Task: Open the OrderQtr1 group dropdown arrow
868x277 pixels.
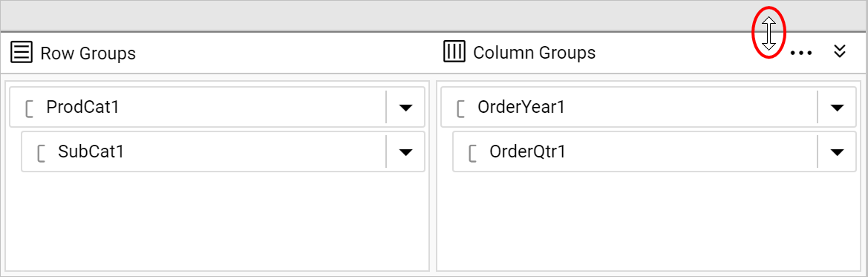Action: coord(837,151)
